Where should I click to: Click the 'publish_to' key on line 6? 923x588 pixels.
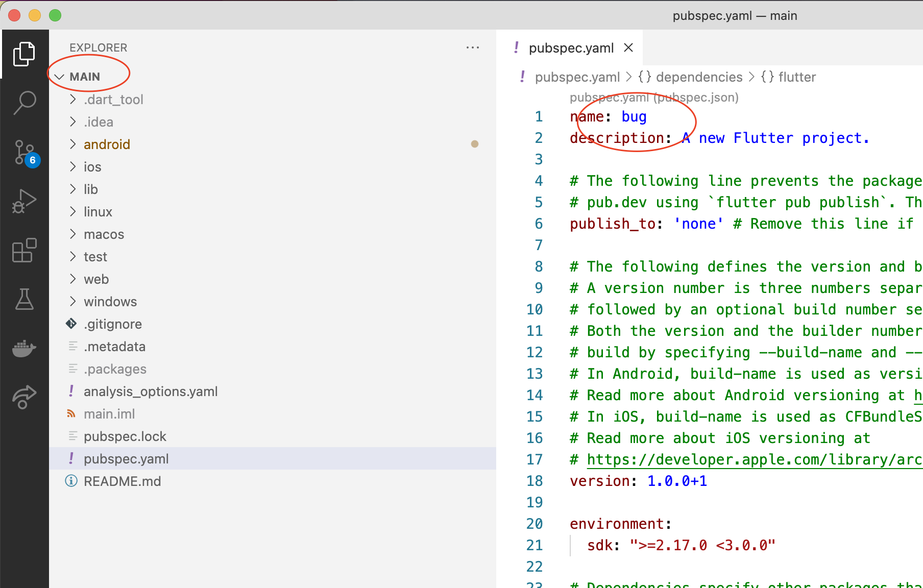(612, 224)
